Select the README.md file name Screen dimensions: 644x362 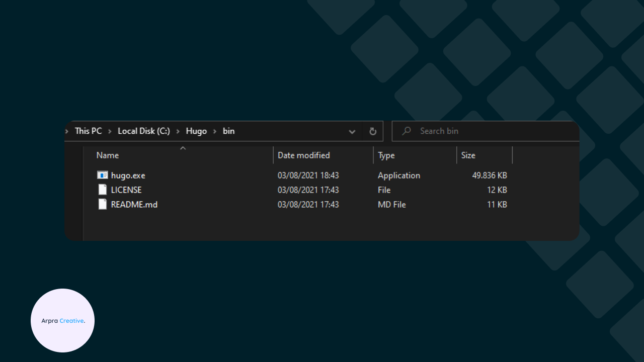(x=134, y=205)
